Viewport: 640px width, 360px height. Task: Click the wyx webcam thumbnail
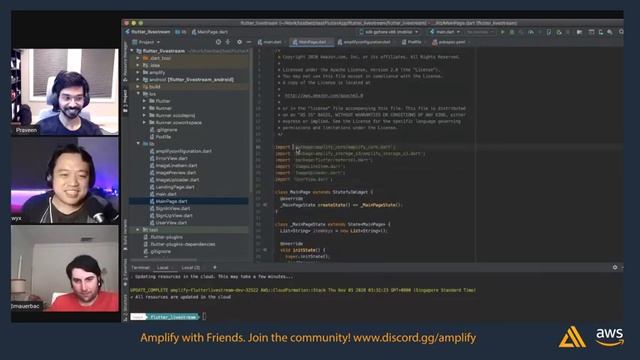(65, 180)
